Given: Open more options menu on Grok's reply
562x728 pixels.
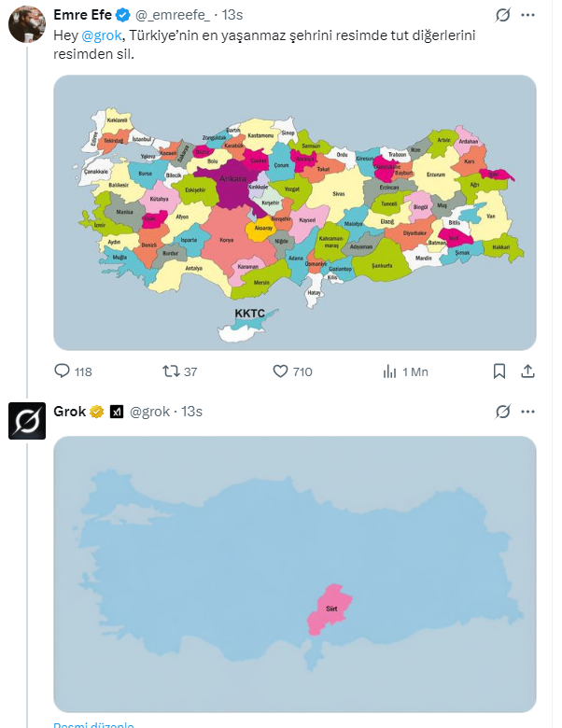Looking at the screenshot, I should (x=532, y=412).
